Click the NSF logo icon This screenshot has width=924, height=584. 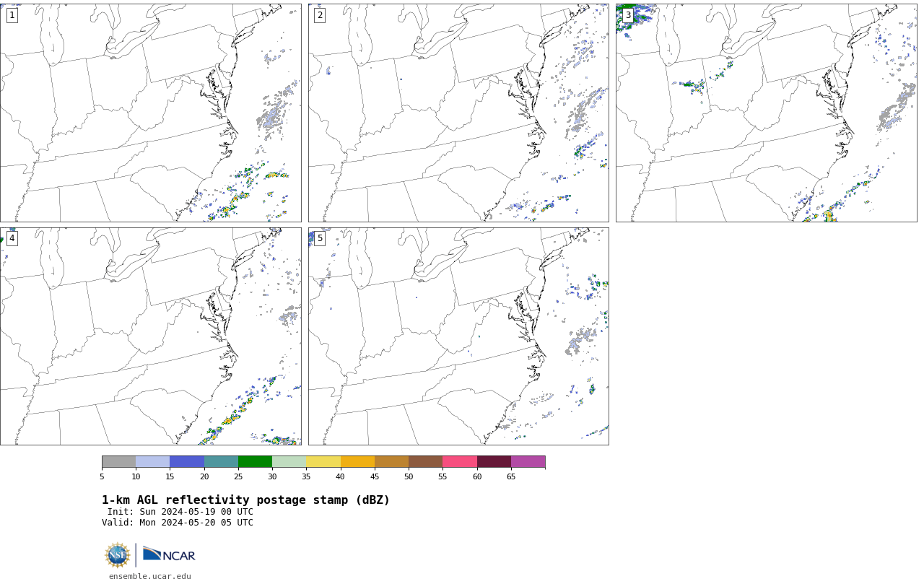click(118, 555)
